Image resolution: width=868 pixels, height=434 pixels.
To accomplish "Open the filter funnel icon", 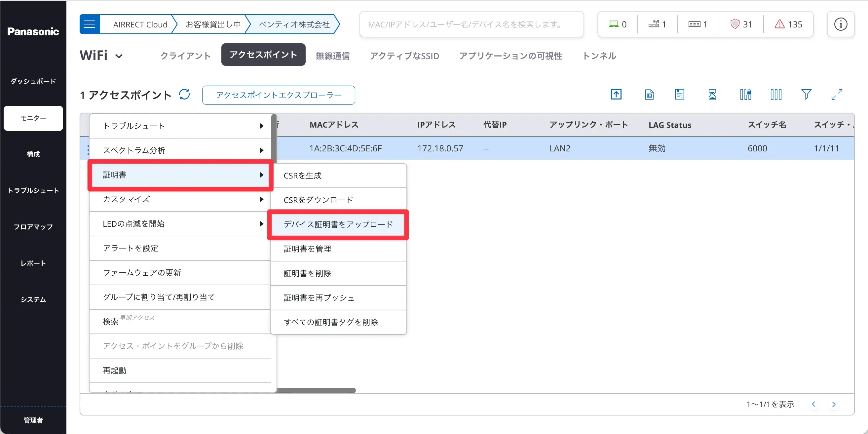I will pyautogui.click(x=806, y=95).
